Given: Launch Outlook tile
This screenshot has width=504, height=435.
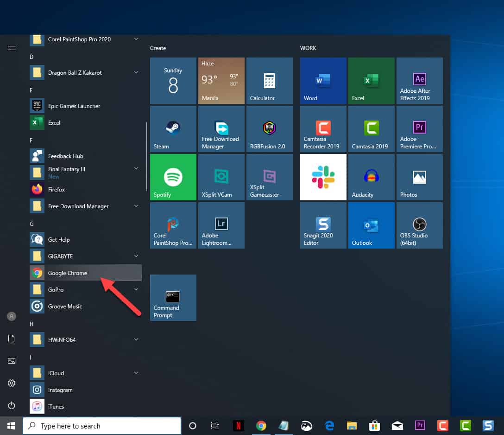Looking at the screenshot, I should [371, 225].
